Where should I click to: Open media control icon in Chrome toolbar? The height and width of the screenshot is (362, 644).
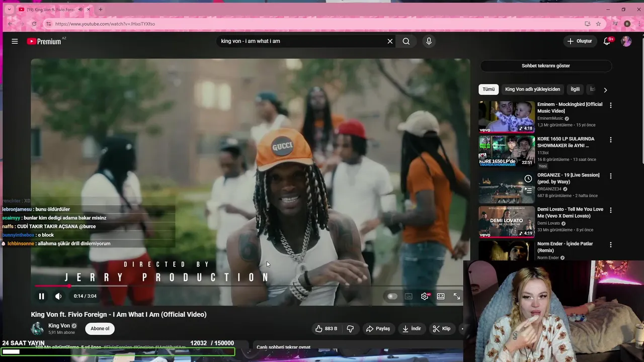pyautogui.click(x=615, y=24)
